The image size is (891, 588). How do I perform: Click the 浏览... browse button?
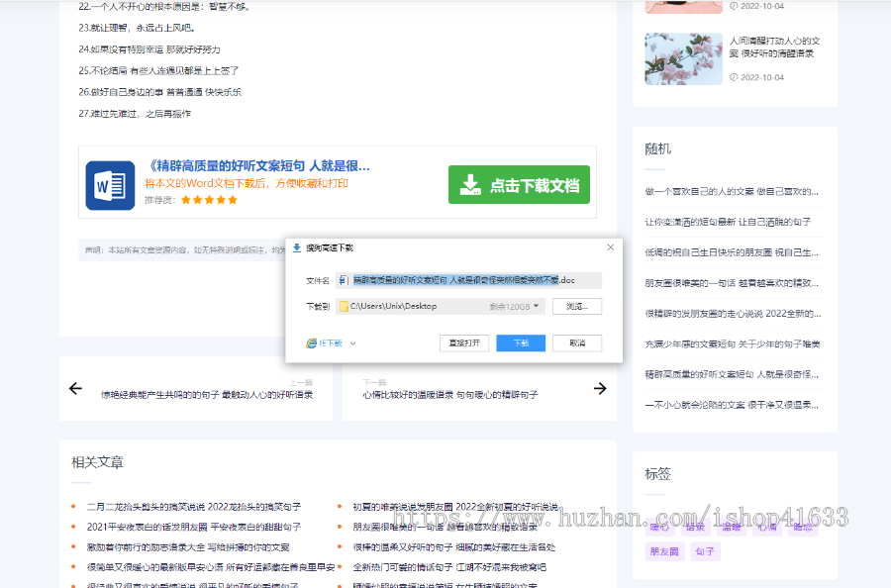[577, 306]
